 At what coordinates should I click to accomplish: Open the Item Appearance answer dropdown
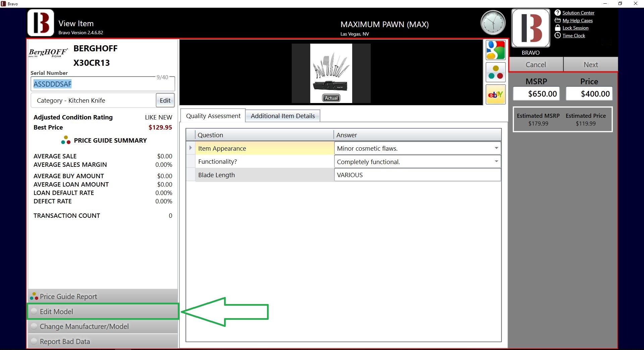point(496,148)
